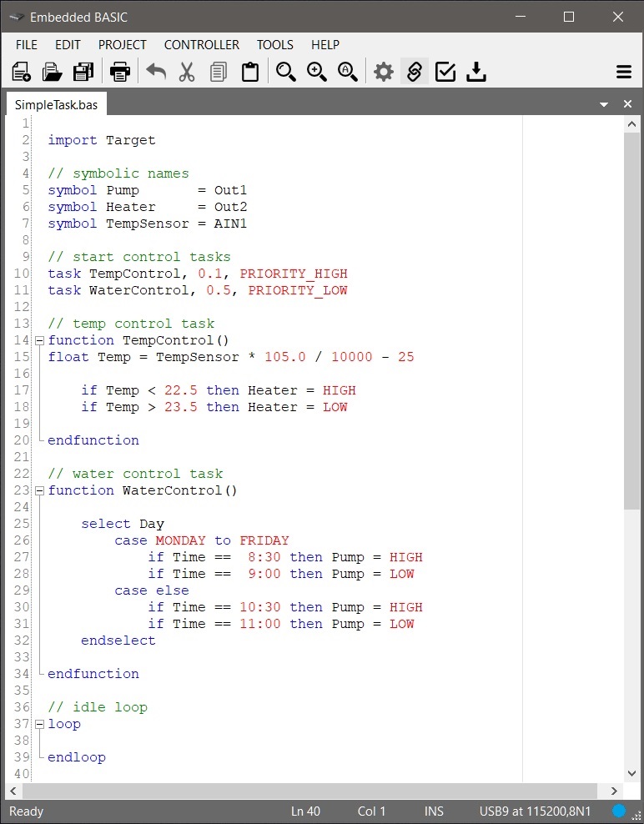This screenshot has height=824, width=644.
Task: Open the PROJECT menu
Action: [x=122, y=45]
